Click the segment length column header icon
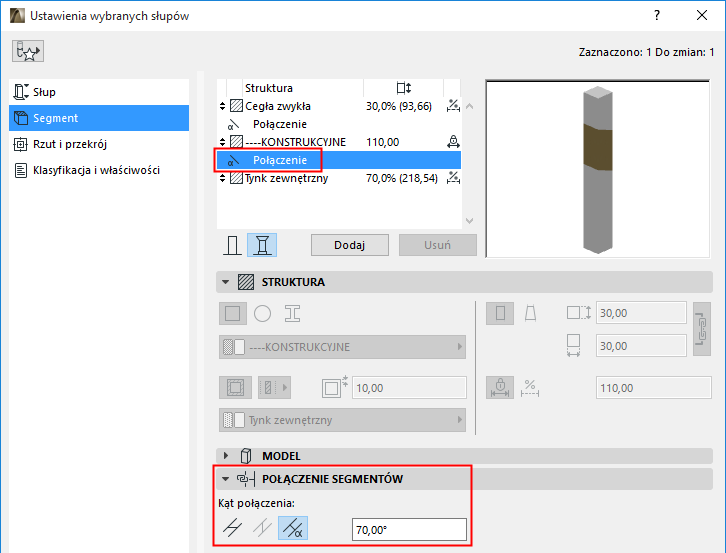Viewport: 726px width, 553px height. click(403, 88)
